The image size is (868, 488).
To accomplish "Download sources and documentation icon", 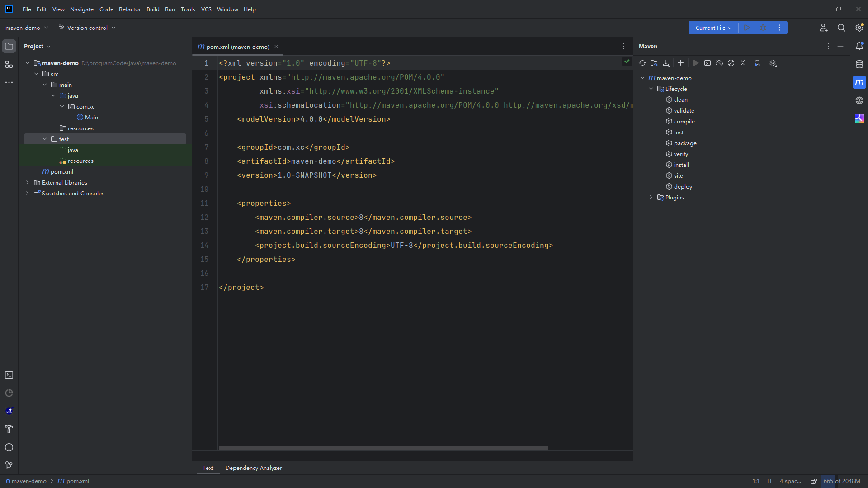I will coord(666,63).
